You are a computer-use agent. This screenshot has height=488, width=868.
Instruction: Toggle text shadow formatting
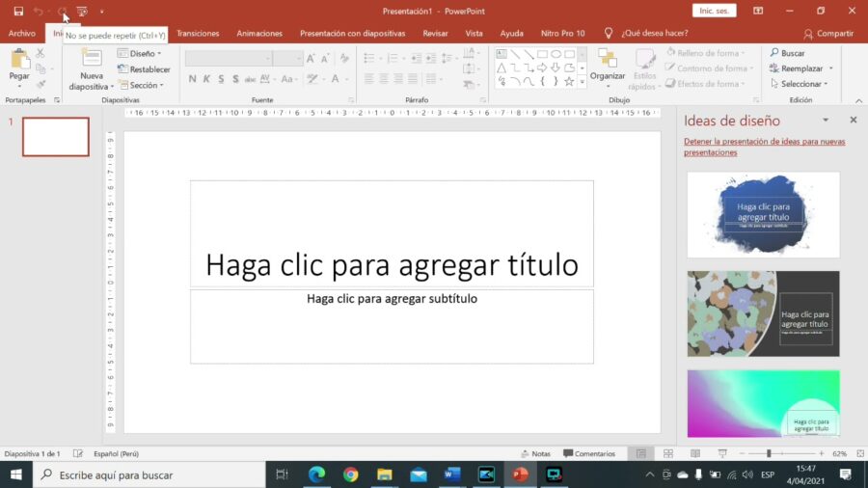236,79
